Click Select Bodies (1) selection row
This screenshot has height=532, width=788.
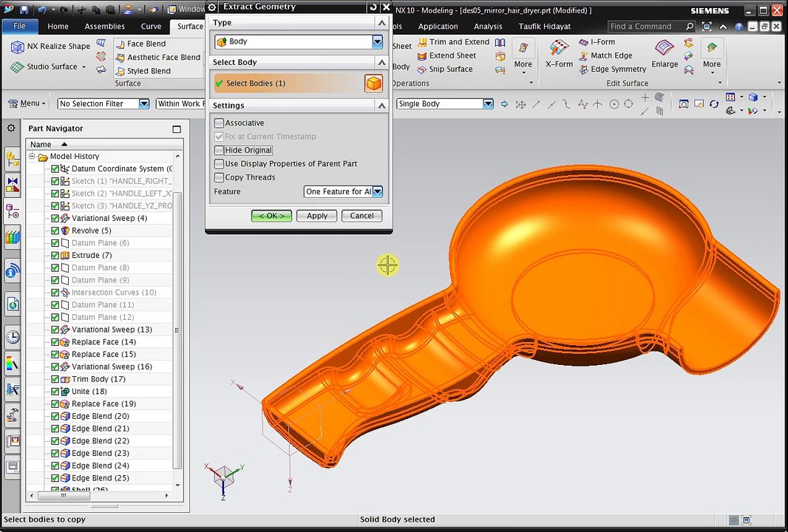click(288, 83)
